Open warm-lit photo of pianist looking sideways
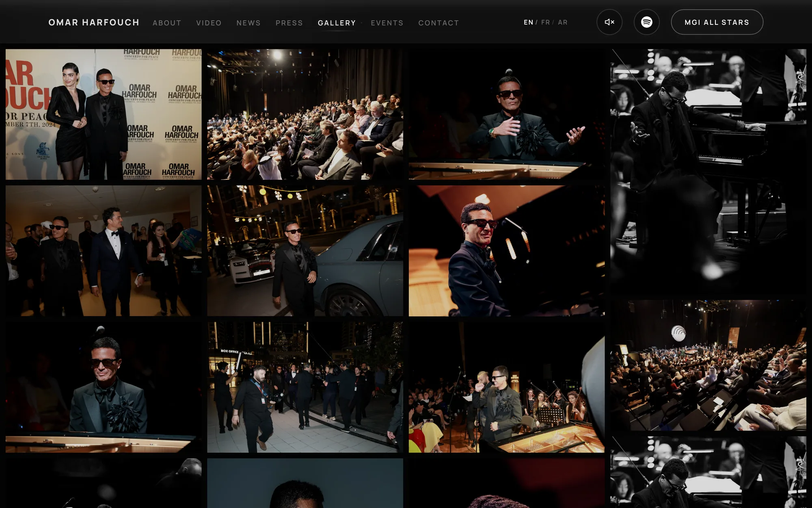This screenshot has height=508, width=812. click(507, 251)
